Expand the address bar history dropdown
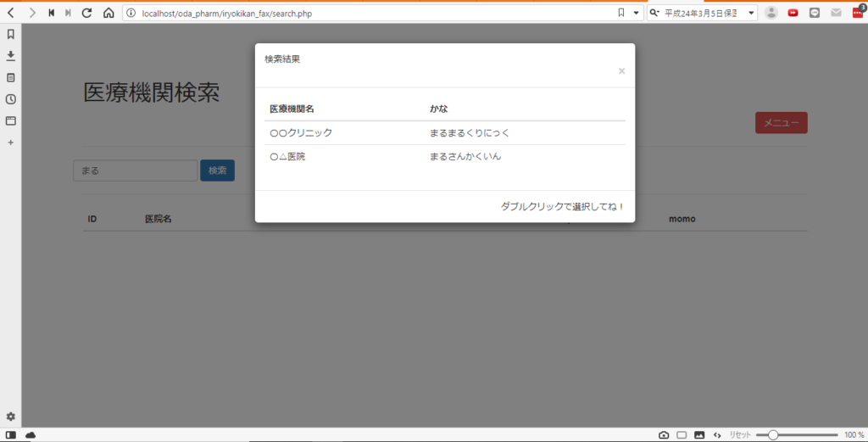This screenshot has height=442, width=868. pyautogui.click(x=637, y=13)
